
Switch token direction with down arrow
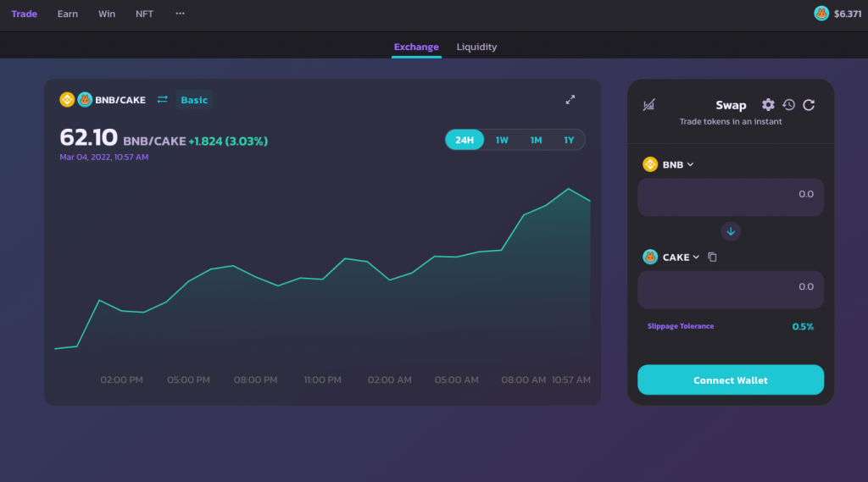point(731,231)
